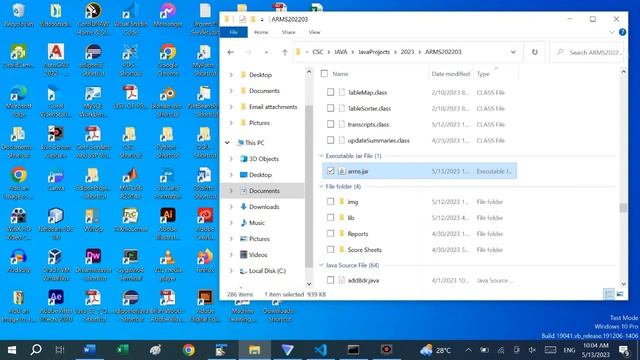
Task: Open the Audacity desktop shortcut
Action: [18, 260]
